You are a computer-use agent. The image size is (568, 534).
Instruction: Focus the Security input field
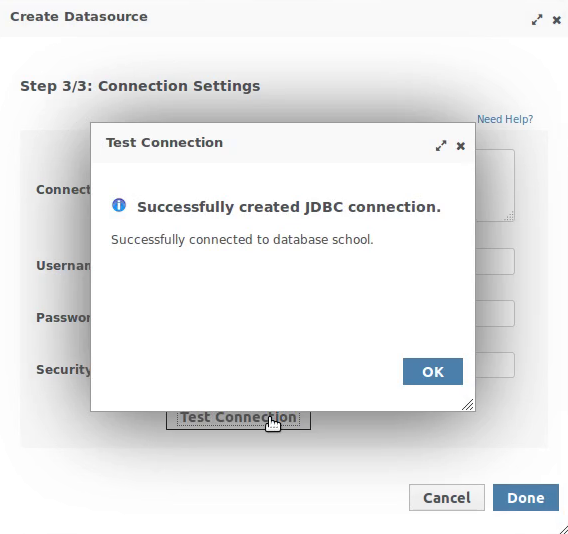pyautogui.click(x=495, y=365)
